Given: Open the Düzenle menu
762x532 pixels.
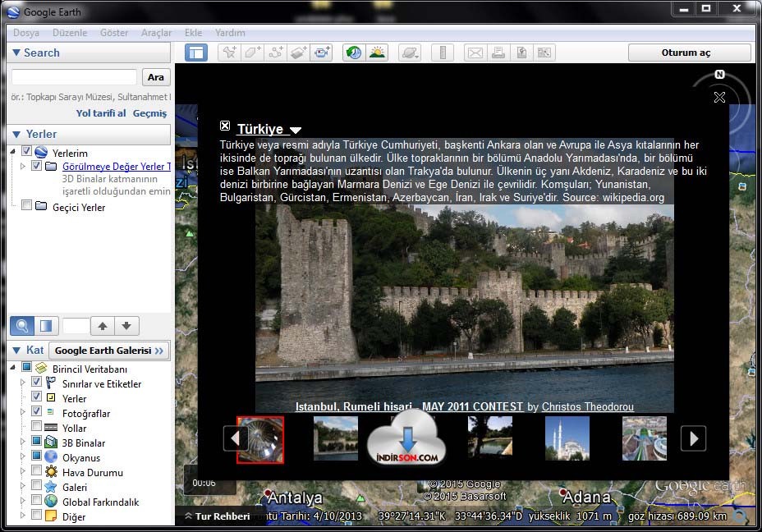Looking at the screenshot, I should [70, 33].
